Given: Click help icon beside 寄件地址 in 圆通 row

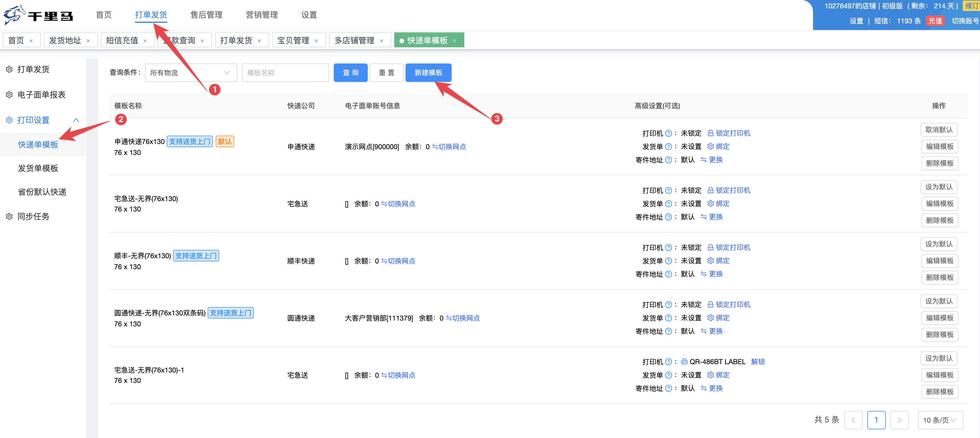Looking at the screenshot, I should 668,332.
